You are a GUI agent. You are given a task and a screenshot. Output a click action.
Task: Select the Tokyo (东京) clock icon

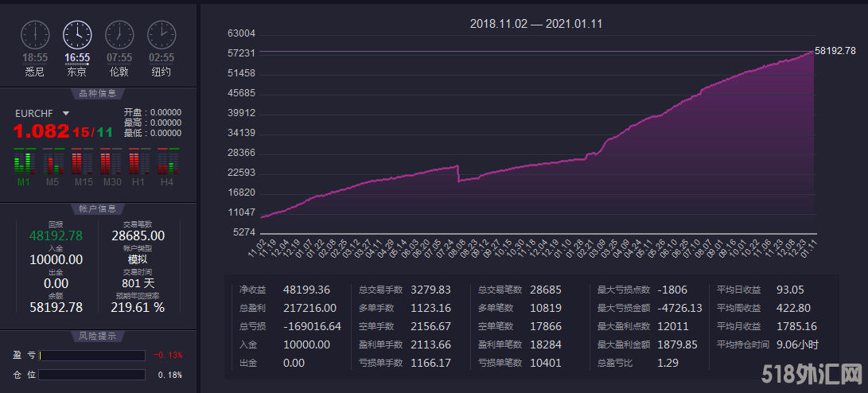click(x=77, y=36)
